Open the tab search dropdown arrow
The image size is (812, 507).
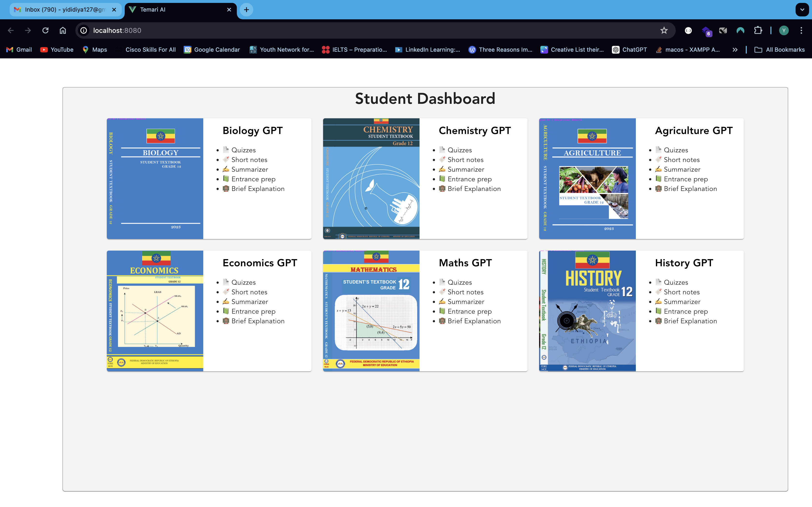click(802, 10)
